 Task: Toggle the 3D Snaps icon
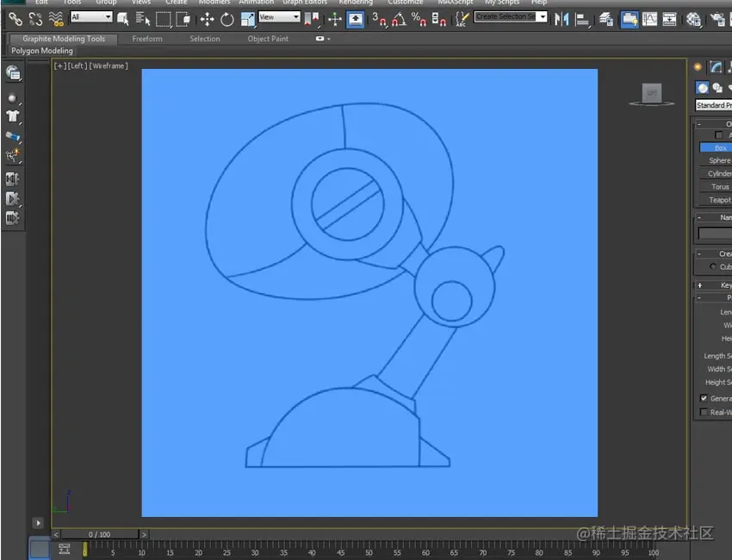[x=379, y=19]
